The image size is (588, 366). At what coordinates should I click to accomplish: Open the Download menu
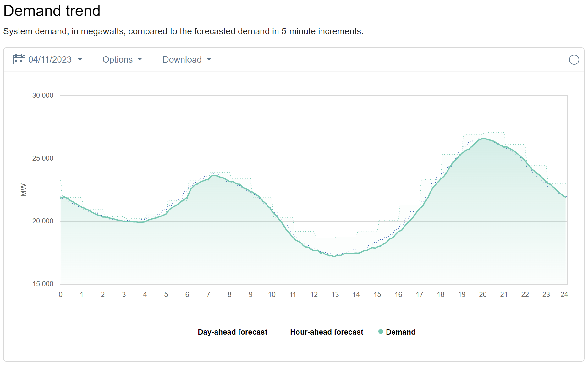click(182, 59)
